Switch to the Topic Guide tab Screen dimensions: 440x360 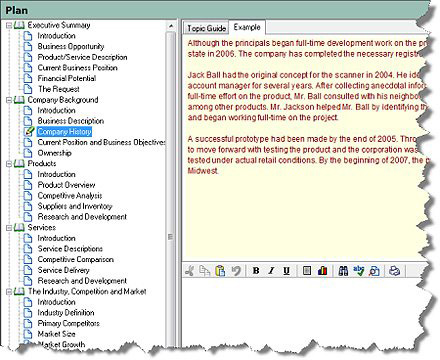tap(206, 28)
